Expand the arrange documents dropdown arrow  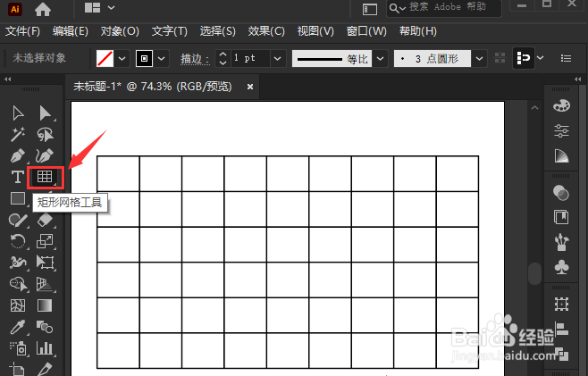(x=111, y=7)
